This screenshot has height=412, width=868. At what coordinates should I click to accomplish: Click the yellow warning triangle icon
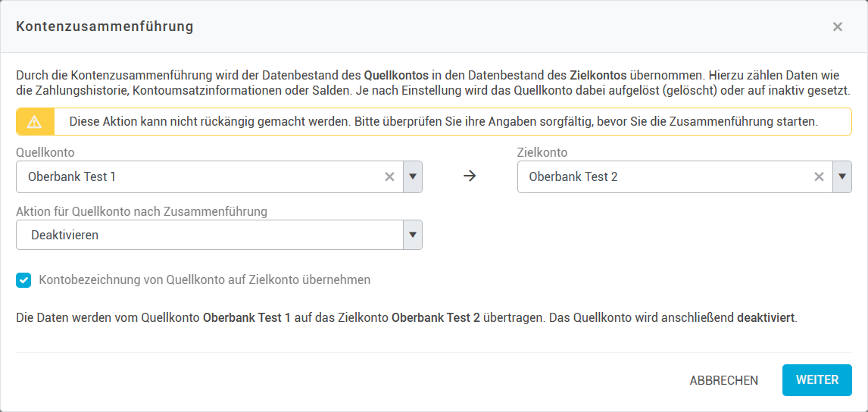tap(35, 121)
